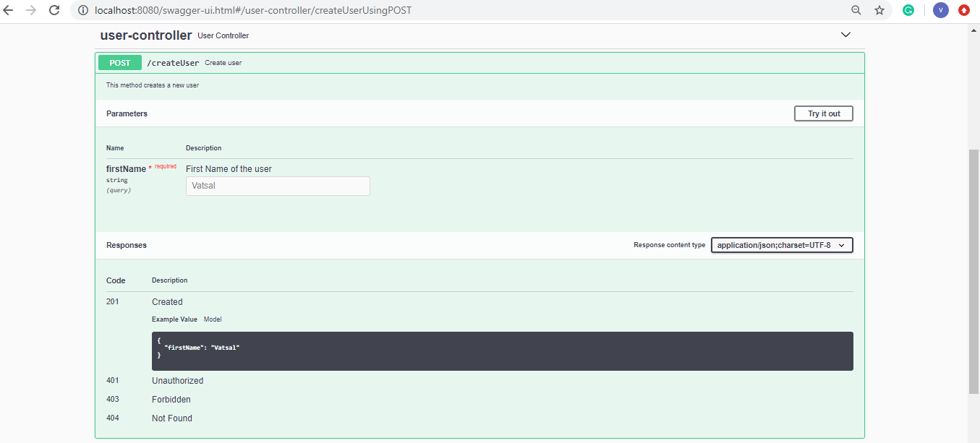
Task: Click the green POST method badge
Action: [119, 62]
